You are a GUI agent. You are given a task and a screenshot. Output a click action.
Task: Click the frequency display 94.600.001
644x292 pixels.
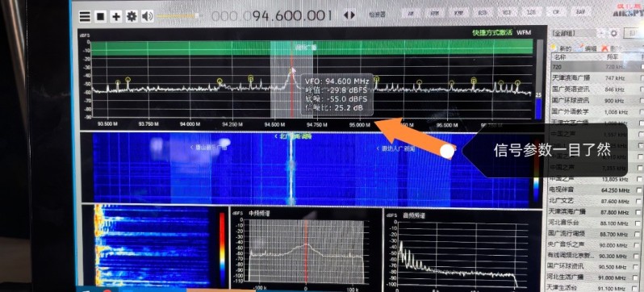271,15
